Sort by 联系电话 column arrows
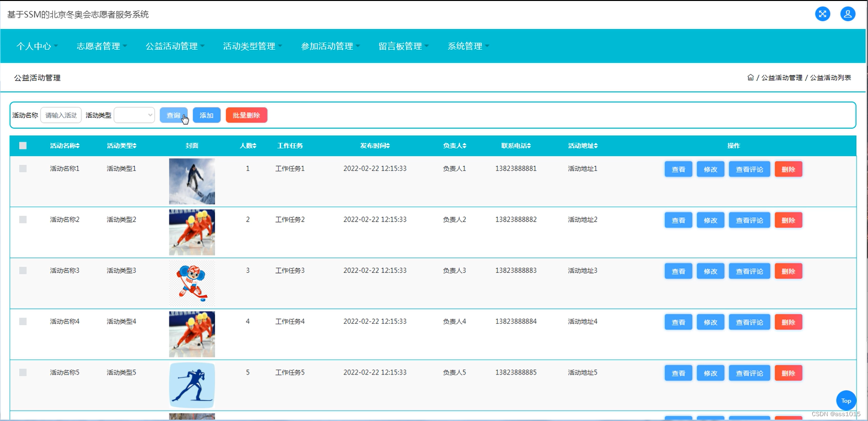 point(529,146)
